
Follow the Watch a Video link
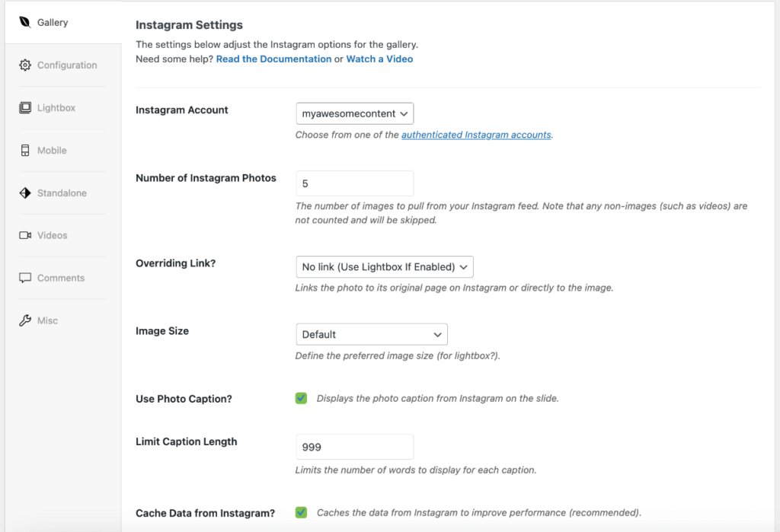(x=379, y=59)
